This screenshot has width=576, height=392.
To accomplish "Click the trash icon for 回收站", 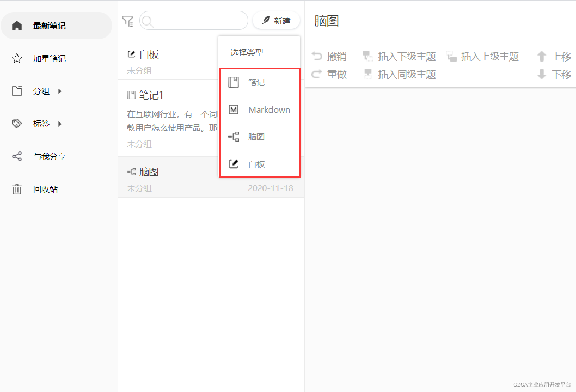I will click(17, 189).
